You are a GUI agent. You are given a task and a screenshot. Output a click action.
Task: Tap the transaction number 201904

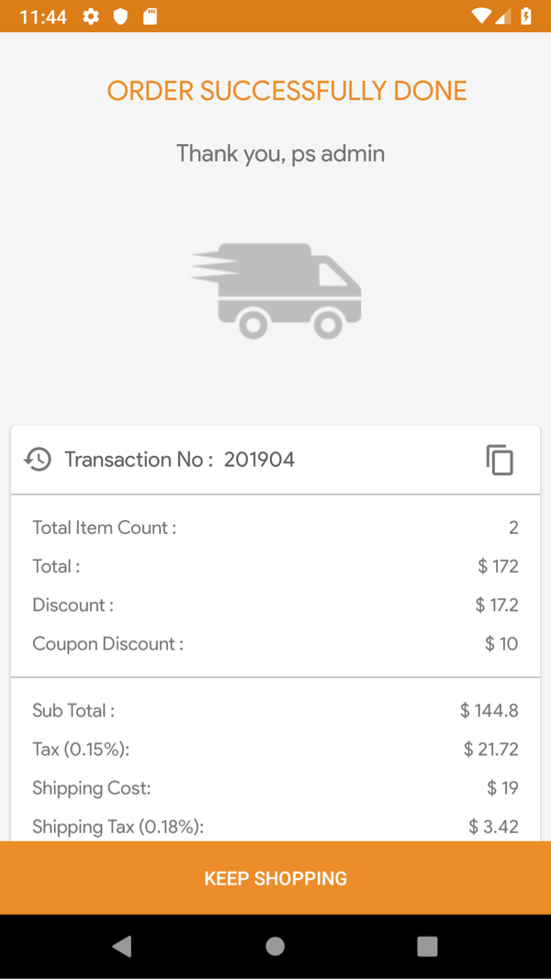pos(259,460)
